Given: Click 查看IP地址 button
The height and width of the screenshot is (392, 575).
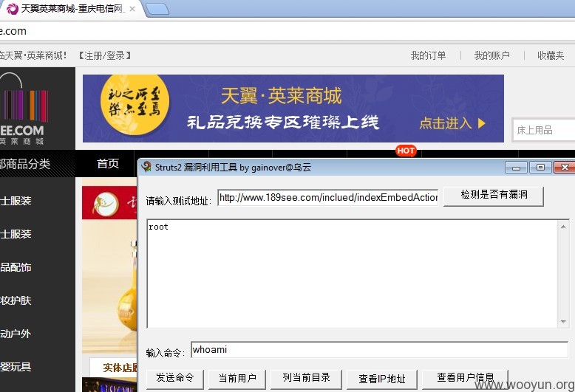Looking at the screenshot, I should click(x=382, y=379).
